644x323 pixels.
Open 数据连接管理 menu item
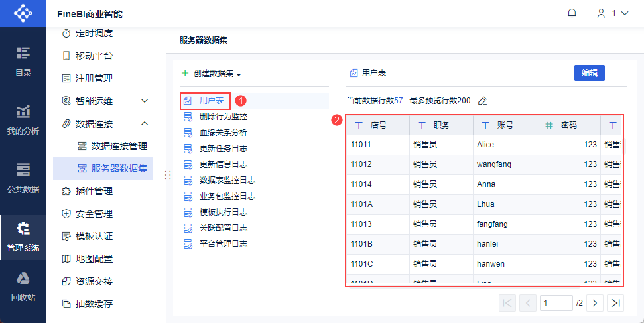pyautogui.click(x=119, y=147)
